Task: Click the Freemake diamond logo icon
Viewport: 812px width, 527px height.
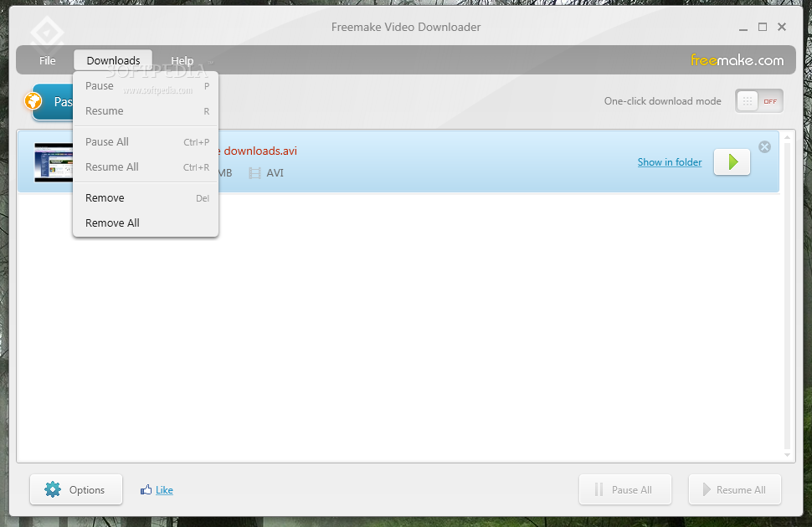Action: tap(47, 33)
